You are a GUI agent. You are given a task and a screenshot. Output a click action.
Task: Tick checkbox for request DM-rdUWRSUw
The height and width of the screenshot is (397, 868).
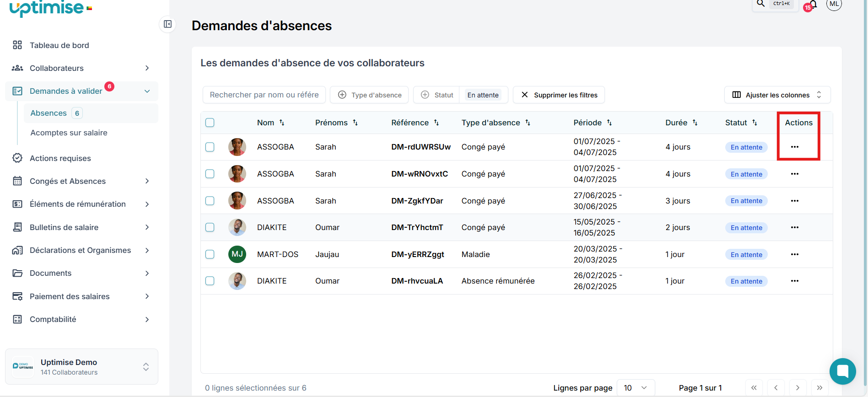210,147
